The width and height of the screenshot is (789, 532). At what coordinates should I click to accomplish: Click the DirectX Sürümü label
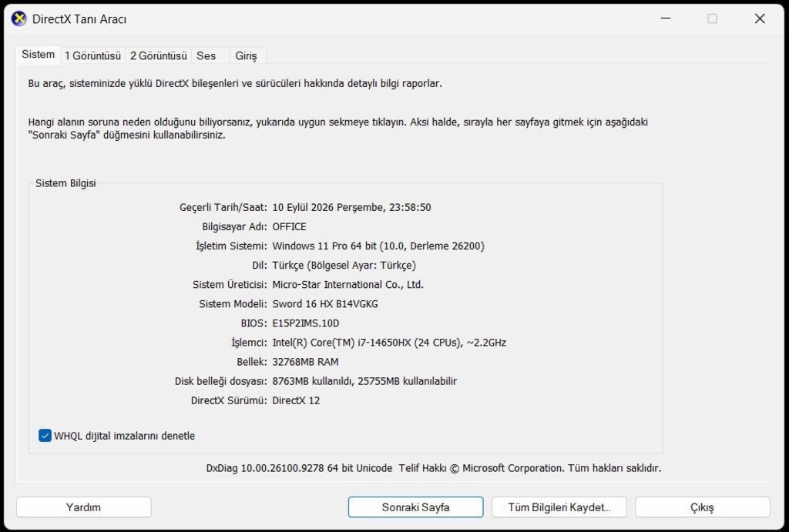point(229,400)
